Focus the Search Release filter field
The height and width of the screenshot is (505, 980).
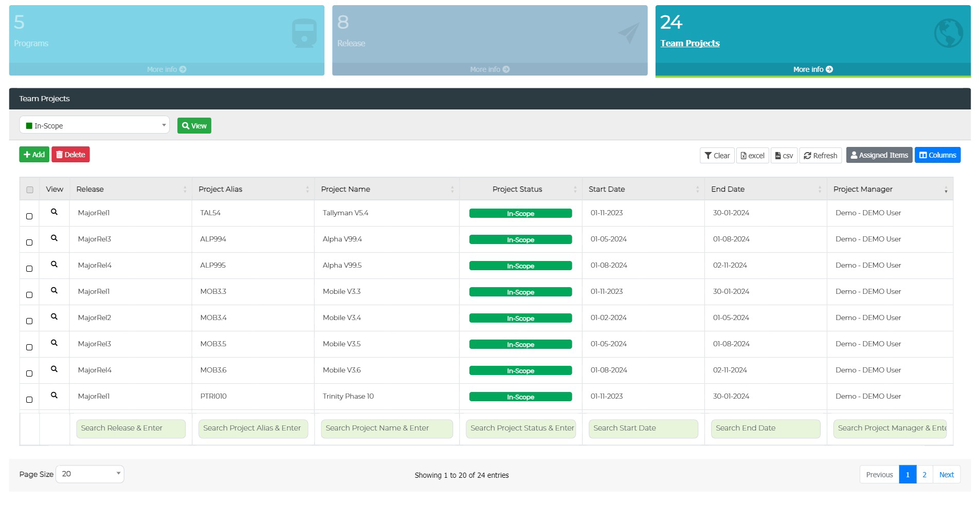[x=131, y=428]
